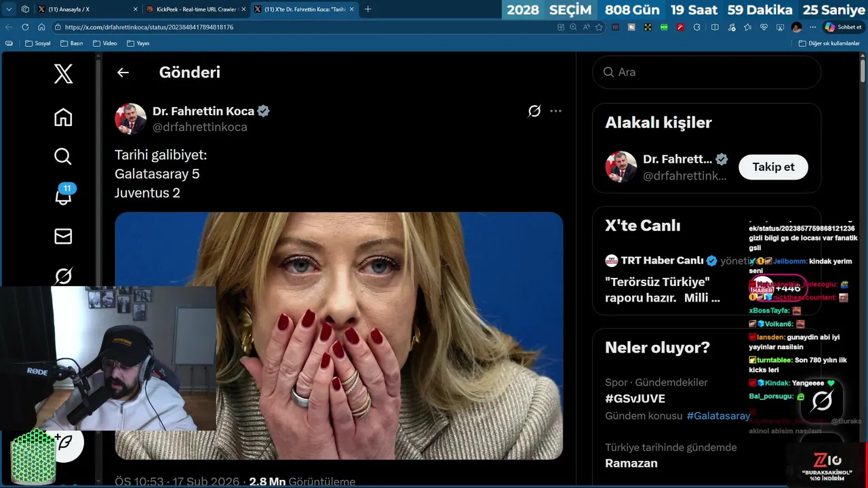
Task: Open the tab search dropdown chevron
Action: pyautogui.click(x=9, y=9)
